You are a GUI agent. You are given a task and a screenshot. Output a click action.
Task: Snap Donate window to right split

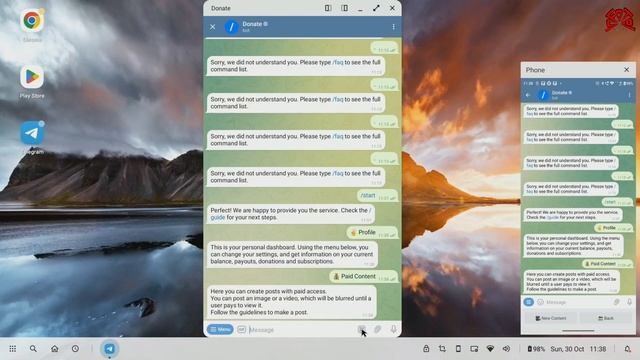coord(344,8)
